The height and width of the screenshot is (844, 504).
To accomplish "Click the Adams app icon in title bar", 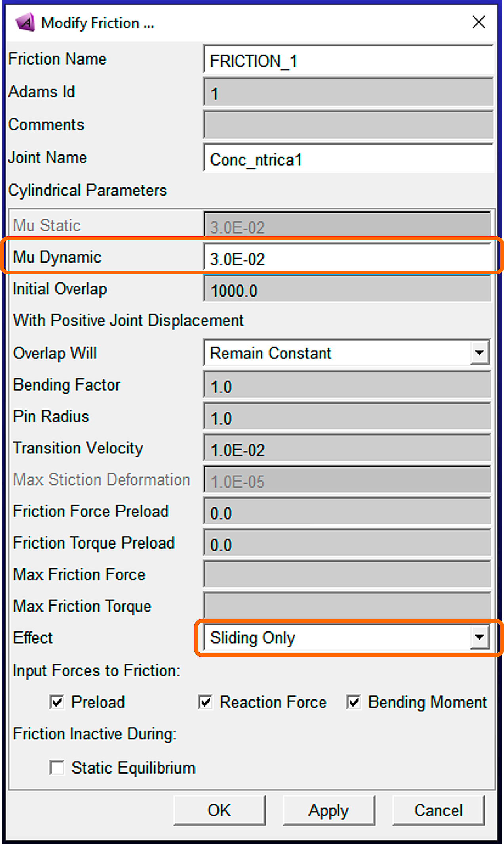I will [x=25, y=23].
